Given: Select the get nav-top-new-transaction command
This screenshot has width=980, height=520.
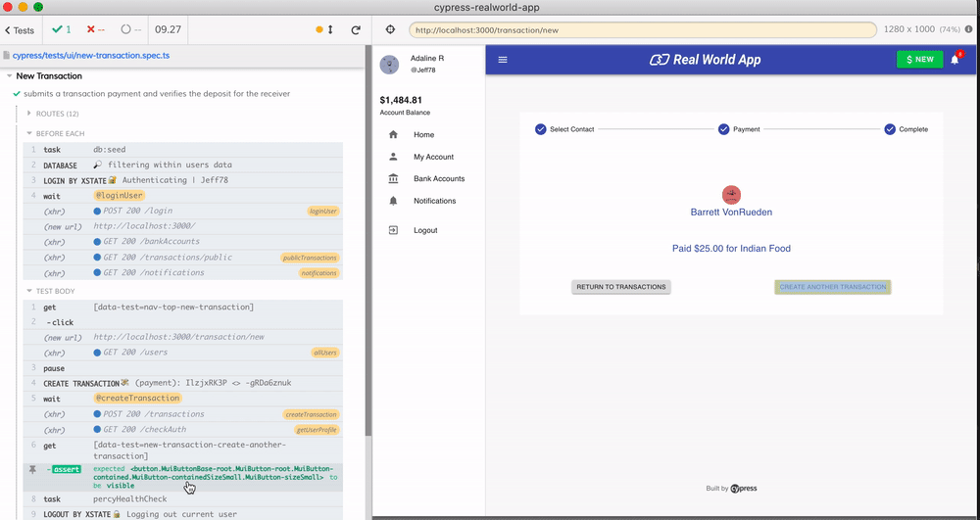Looking at the screenshot, I should point(182,307).
